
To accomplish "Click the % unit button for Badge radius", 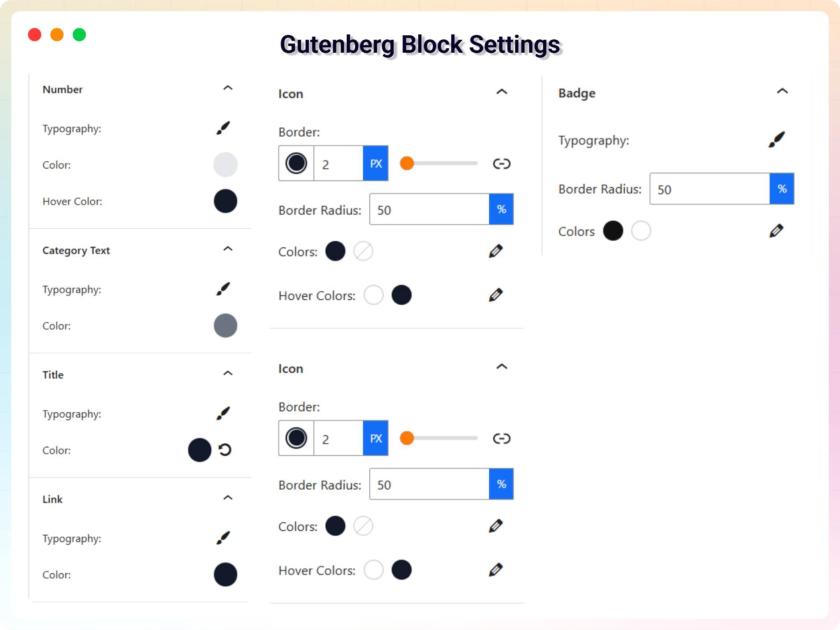I will tap(781, 189).
